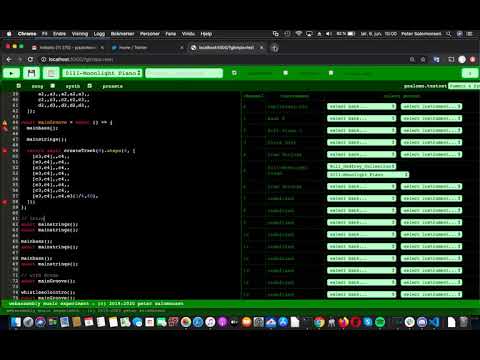Click the toolbar icon right of the save icon

pos(51,73)
